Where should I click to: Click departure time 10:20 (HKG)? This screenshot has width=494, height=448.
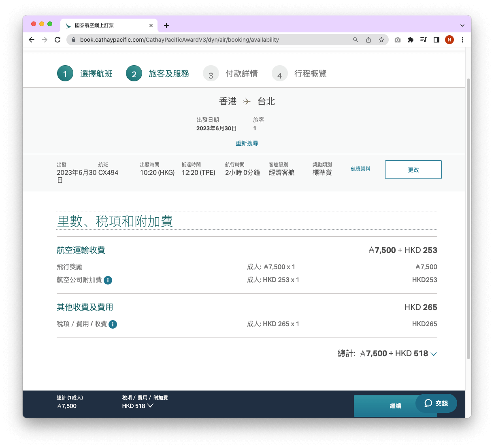tap(158, 172)
